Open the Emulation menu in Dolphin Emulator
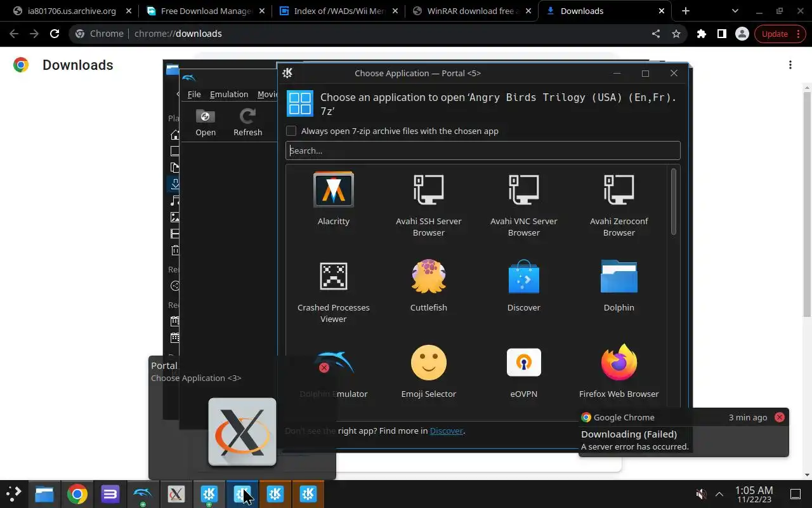The image size is (812, 508). point(229,94)
